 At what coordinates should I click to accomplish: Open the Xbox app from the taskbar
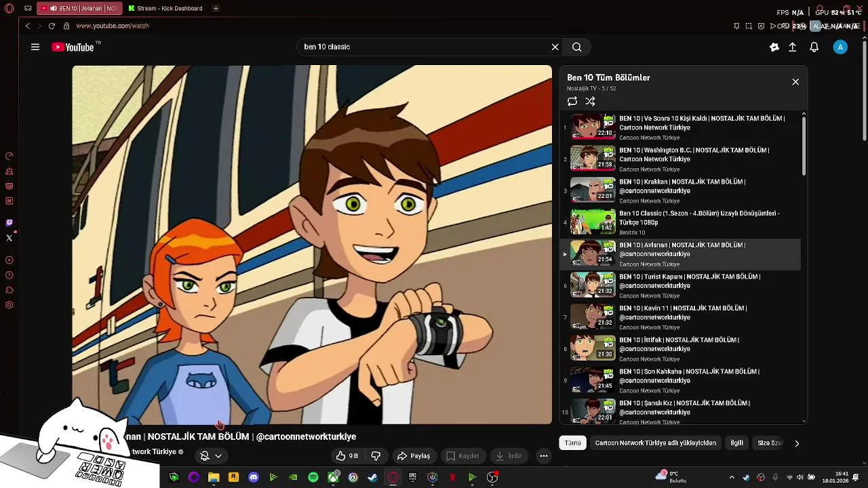(333, 477)
